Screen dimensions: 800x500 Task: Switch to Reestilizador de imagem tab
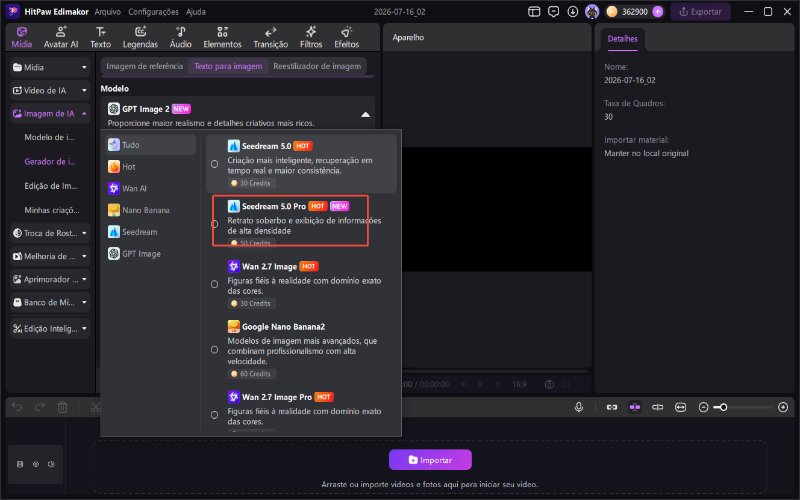pyautogui.click(x=317, y=66)
